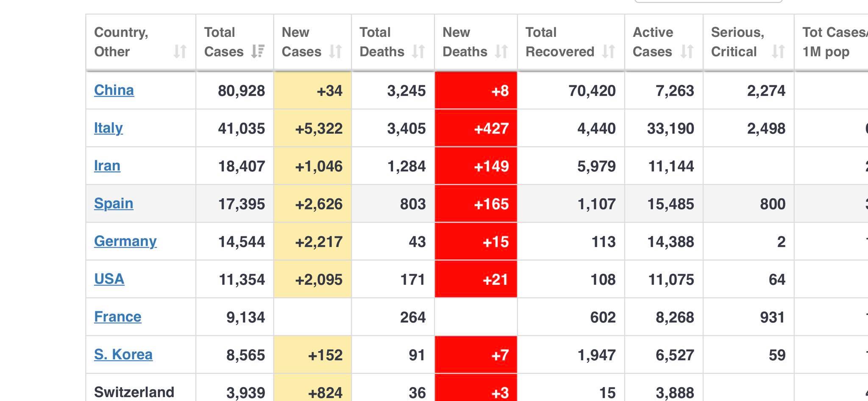Viewport: 868px width, 401px height.
Task: Select China new deaths +8 cell
Action: click(476, 91)
